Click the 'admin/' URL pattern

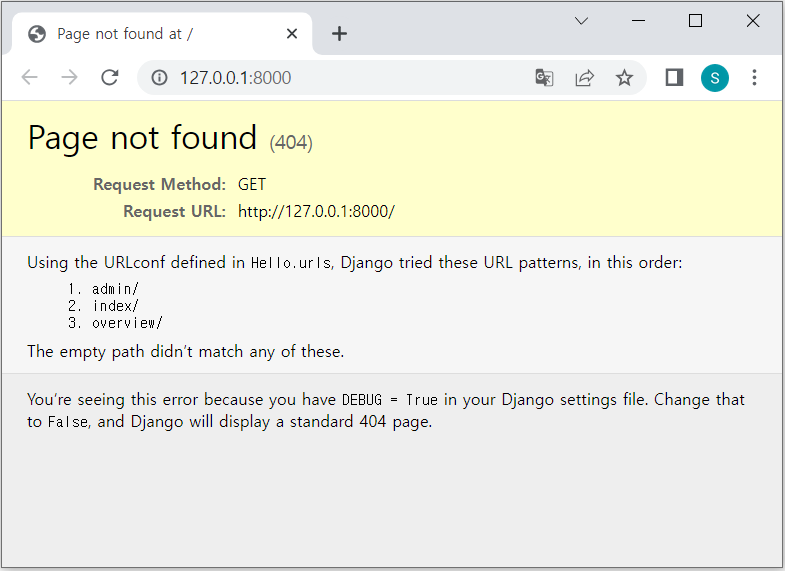(115, 289)
